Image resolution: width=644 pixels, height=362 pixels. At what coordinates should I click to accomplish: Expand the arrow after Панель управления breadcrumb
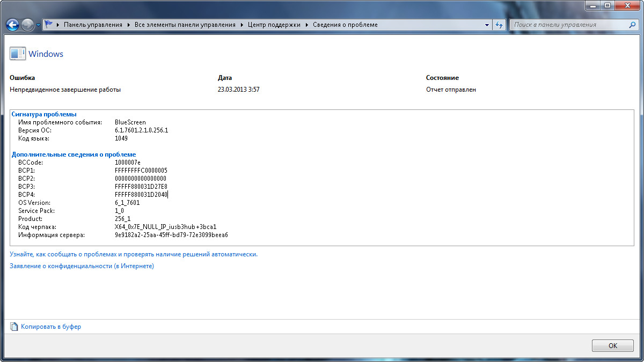[129, 25]
